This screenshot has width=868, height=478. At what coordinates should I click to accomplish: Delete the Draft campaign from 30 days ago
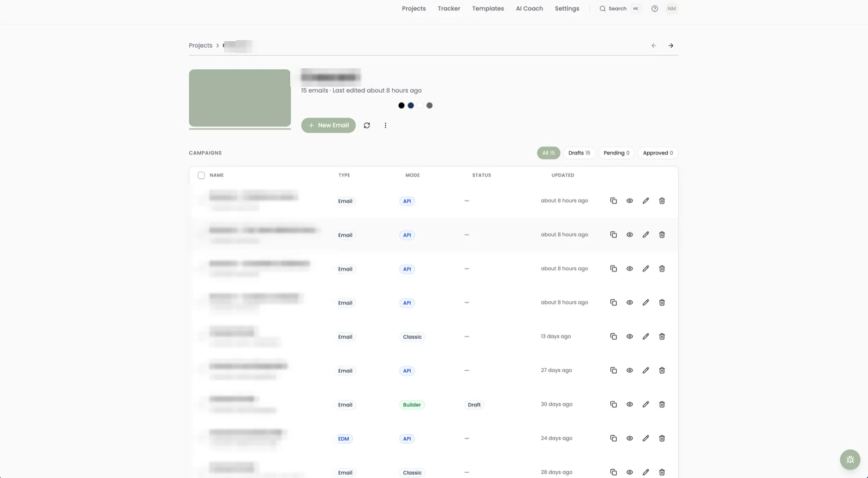[662, 404]
